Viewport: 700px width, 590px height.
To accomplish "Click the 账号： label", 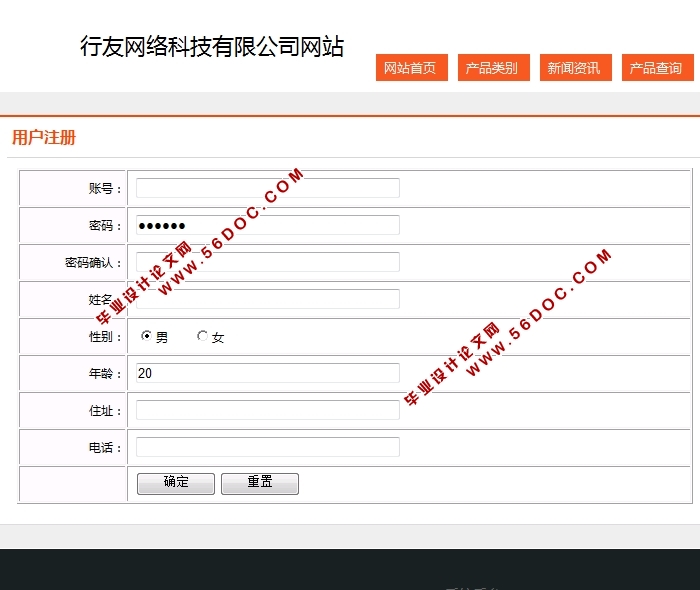I will pyautogui.click(x=105, y=188).
